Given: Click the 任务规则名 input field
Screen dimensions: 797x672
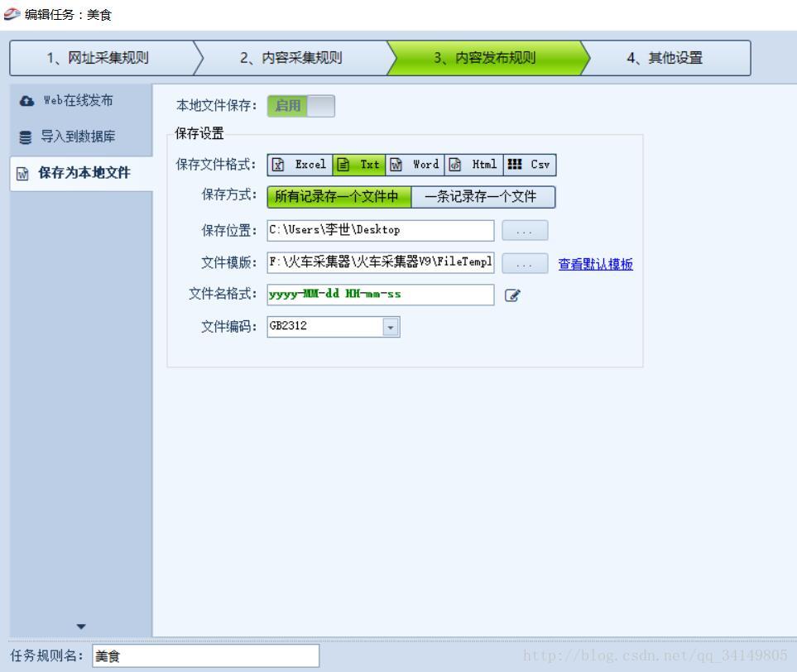Looking at the screenshot, I should tap(205, 655).
